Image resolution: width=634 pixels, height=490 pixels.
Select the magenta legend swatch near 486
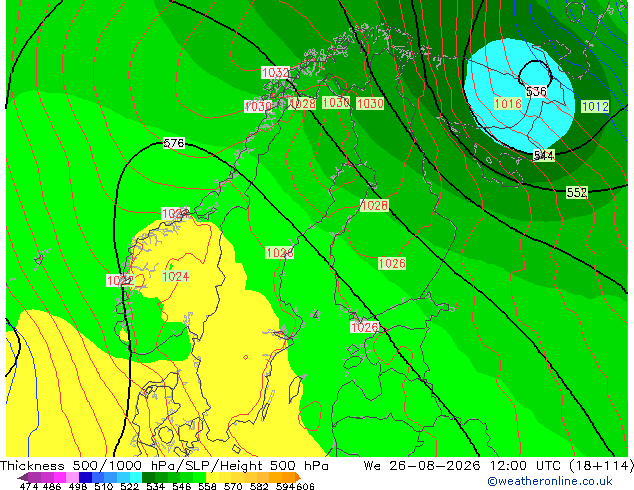pyautogui.click(x=60, y=477)
